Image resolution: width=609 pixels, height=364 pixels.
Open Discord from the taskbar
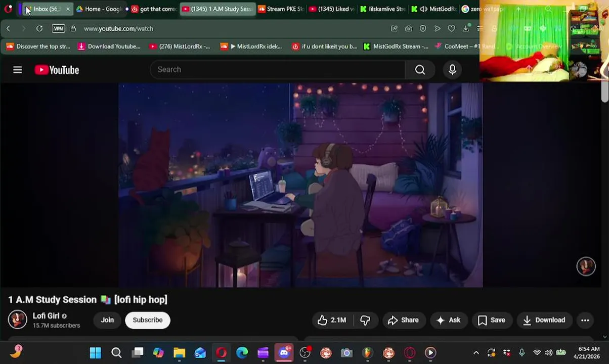click(x=284, y=352)
